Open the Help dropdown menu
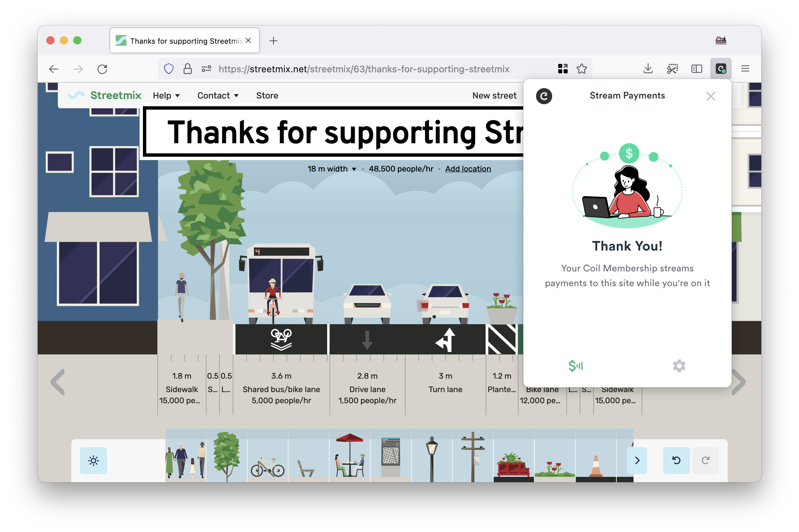 [166, 96]
